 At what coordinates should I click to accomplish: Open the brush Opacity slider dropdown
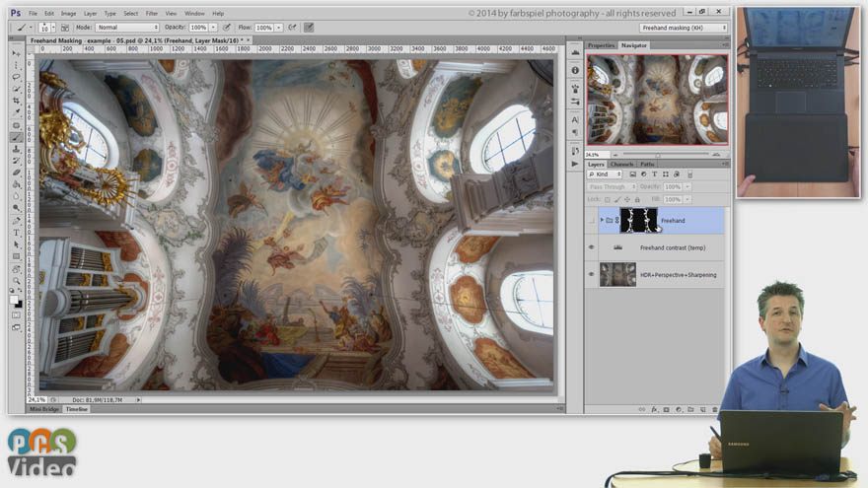(213, 28)
